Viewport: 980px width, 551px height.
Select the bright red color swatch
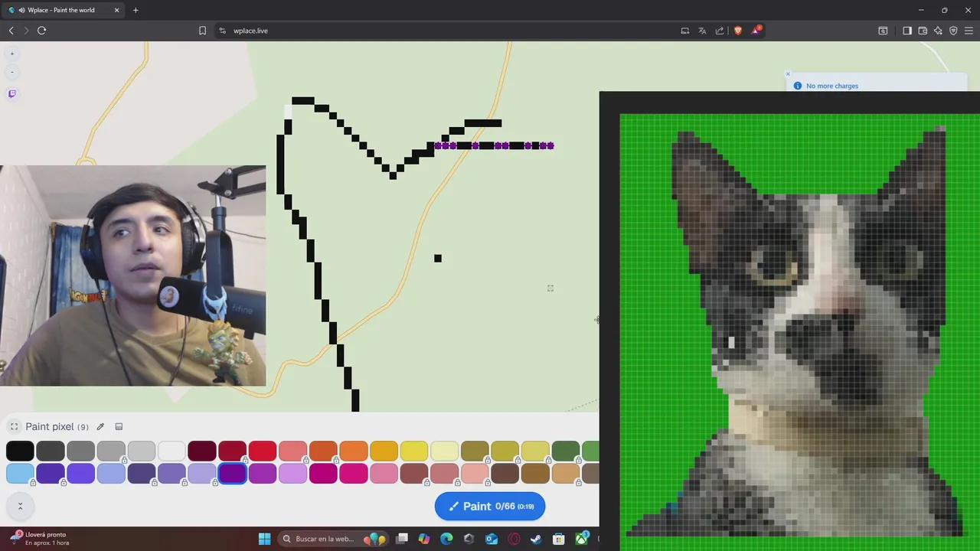click(262, 451)
